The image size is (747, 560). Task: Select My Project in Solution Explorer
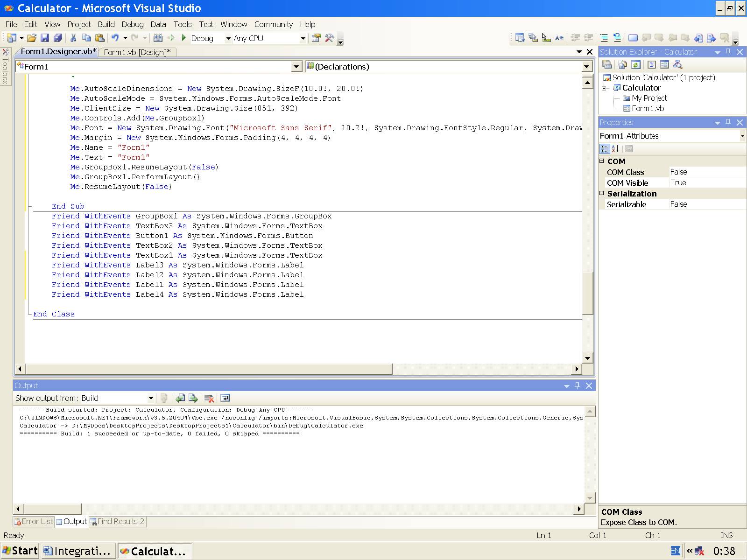(x=649, y=98)
